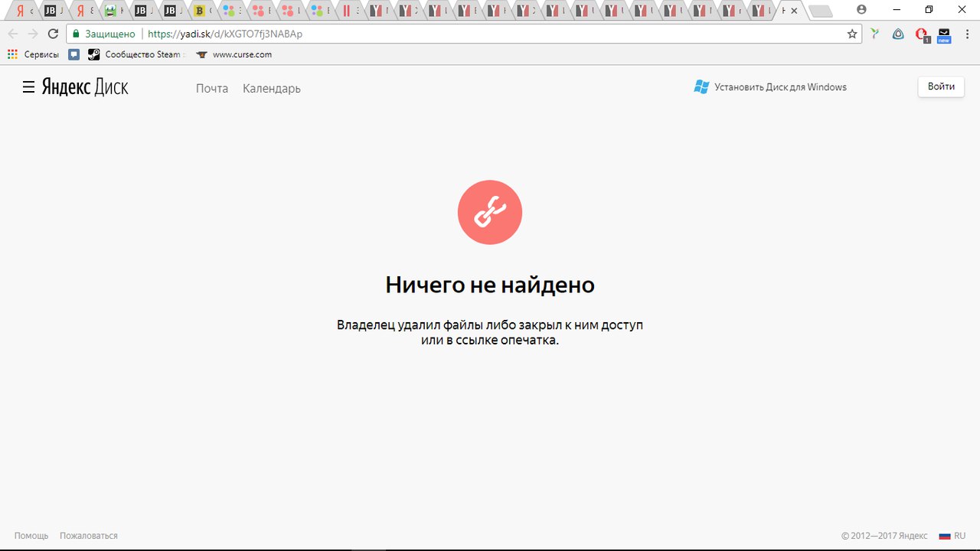Open the Пожаловаться footer link
The width and height of the screenshot is (980, 551).
(89, 536)
